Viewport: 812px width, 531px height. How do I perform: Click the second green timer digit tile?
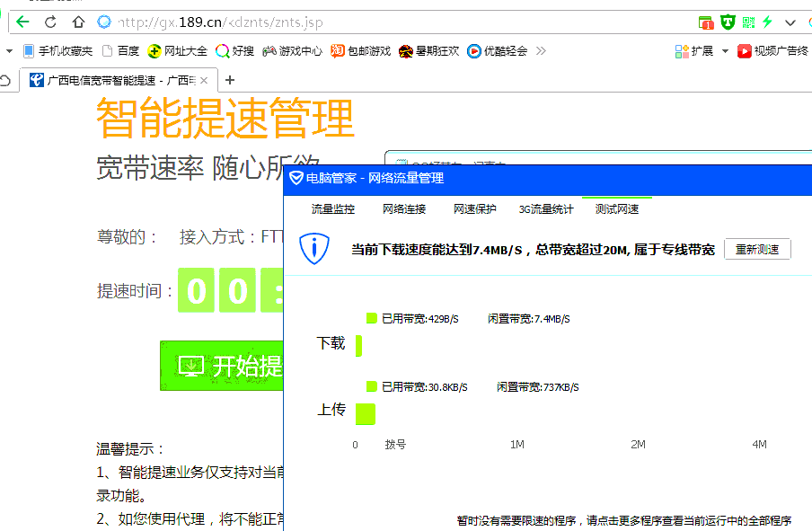(237, 290)
